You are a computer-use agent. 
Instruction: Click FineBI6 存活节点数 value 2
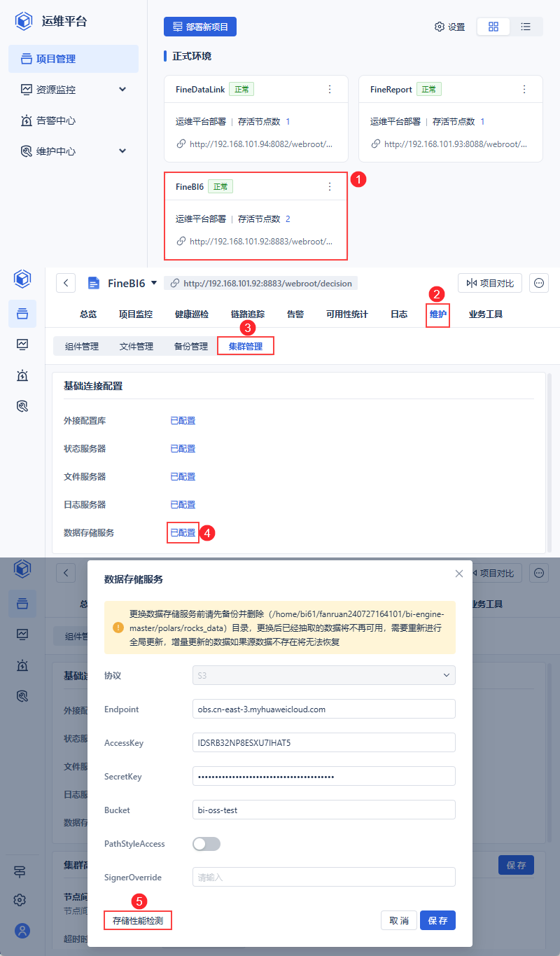[x=288, y=219]
